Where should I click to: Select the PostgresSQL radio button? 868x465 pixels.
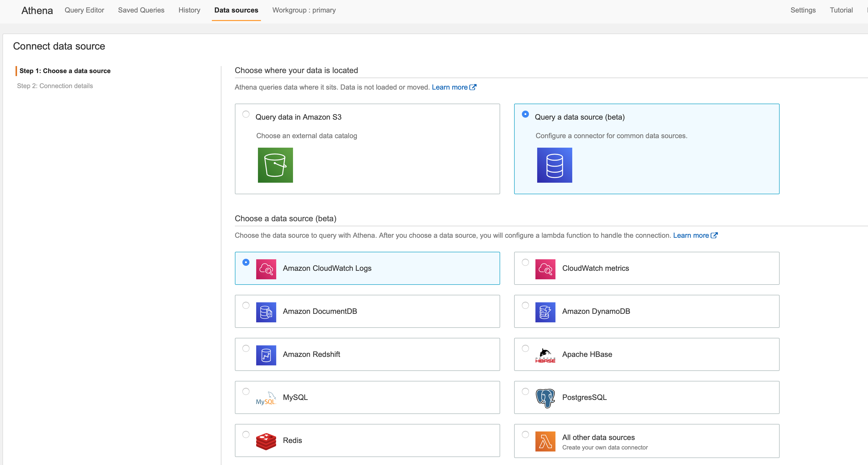coord(525,392)
